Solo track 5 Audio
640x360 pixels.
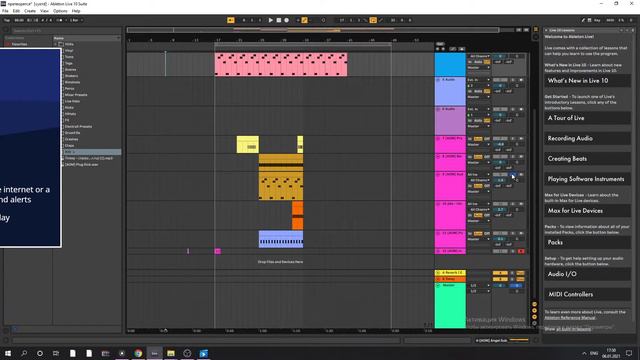tap(513, 80)
